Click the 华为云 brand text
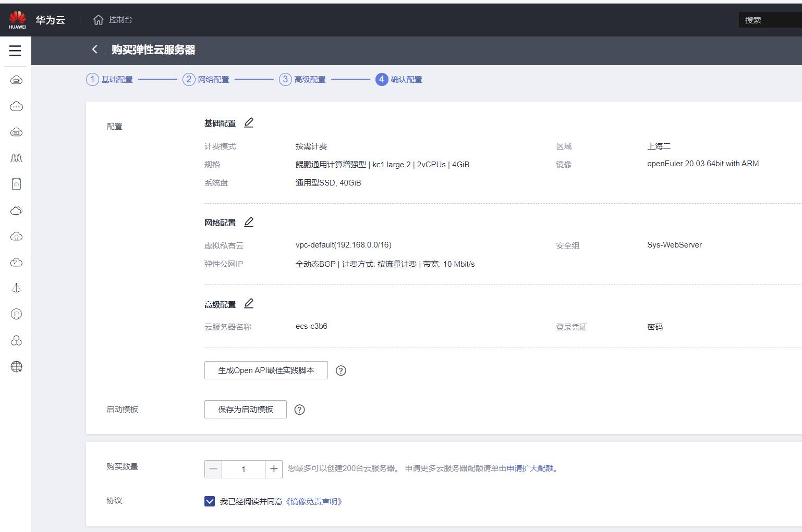 pyautogui.click(x=51, y=20)
